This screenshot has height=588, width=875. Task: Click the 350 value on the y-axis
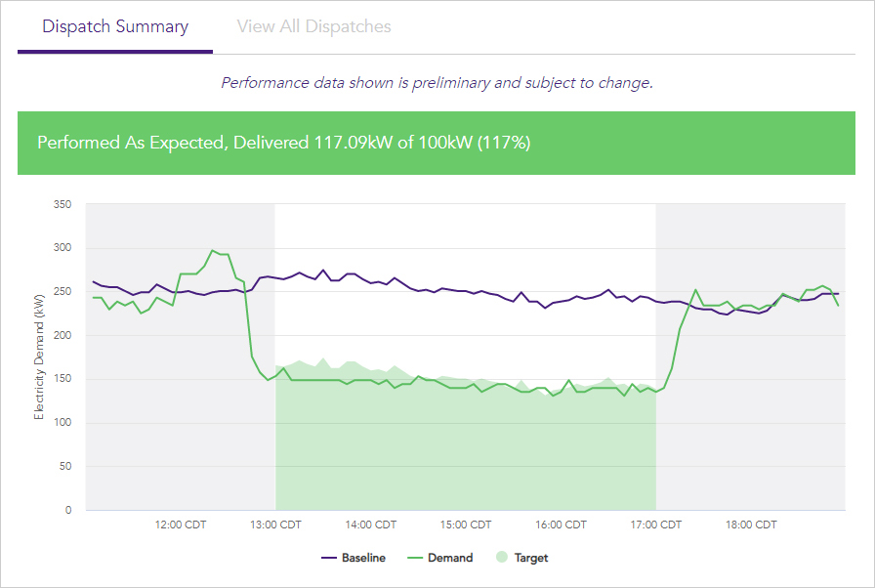[x=62, y=204]
